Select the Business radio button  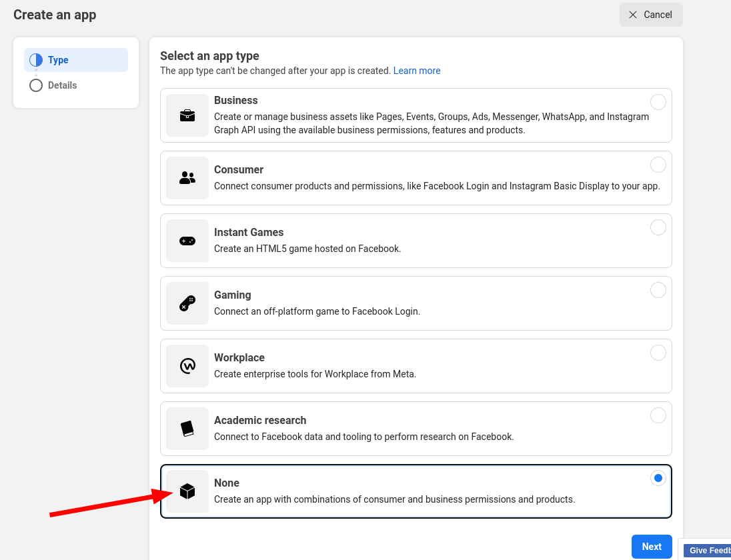coord(658,102)
